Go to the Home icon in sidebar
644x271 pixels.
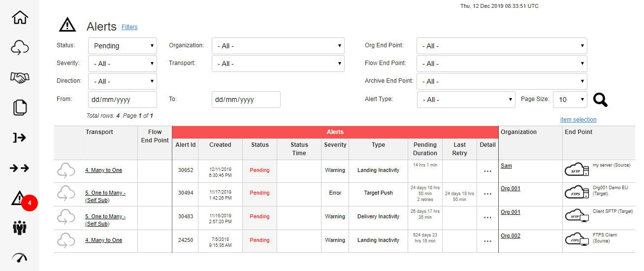(20, 18)
